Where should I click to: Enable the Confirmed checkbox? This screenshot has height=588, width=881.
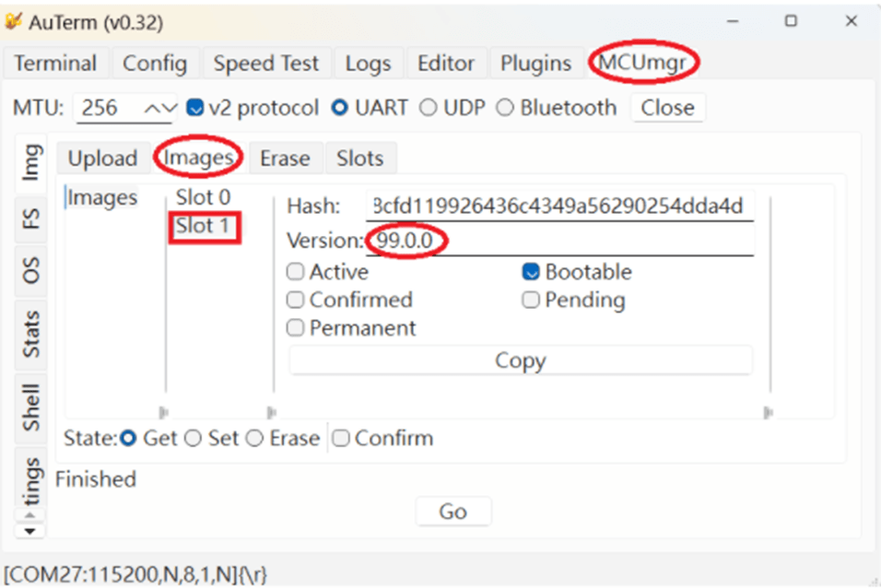coord(296,300)
